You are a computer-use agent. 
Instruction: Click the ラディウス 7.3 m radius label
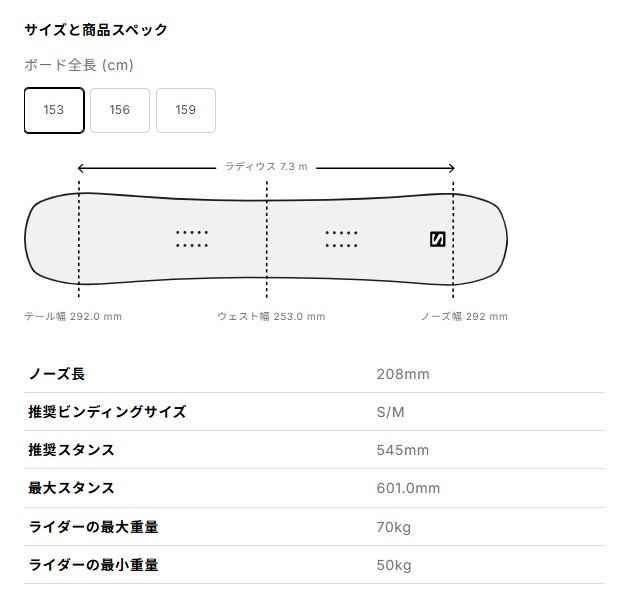pyautogui.click(x=266, y=167)
